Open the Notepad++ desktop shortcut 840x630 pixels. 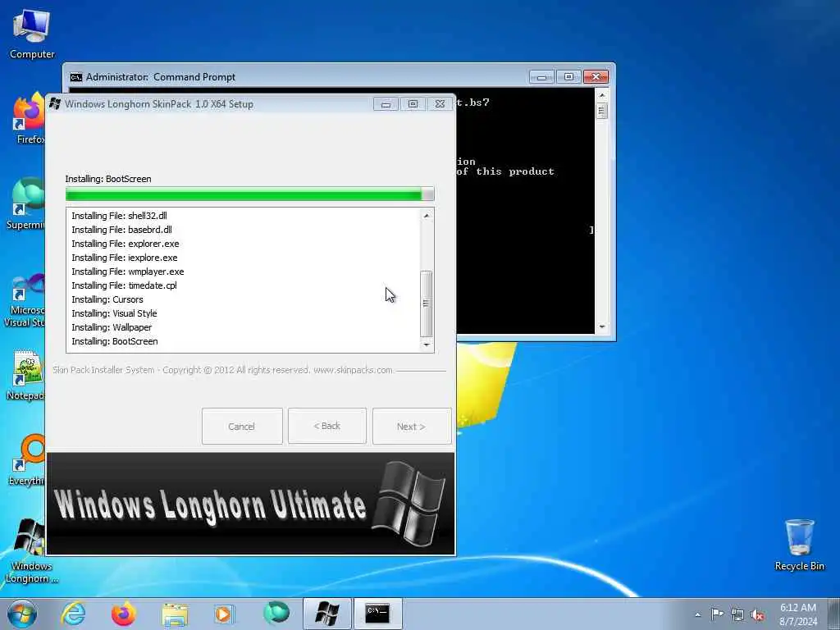(25, 376)
